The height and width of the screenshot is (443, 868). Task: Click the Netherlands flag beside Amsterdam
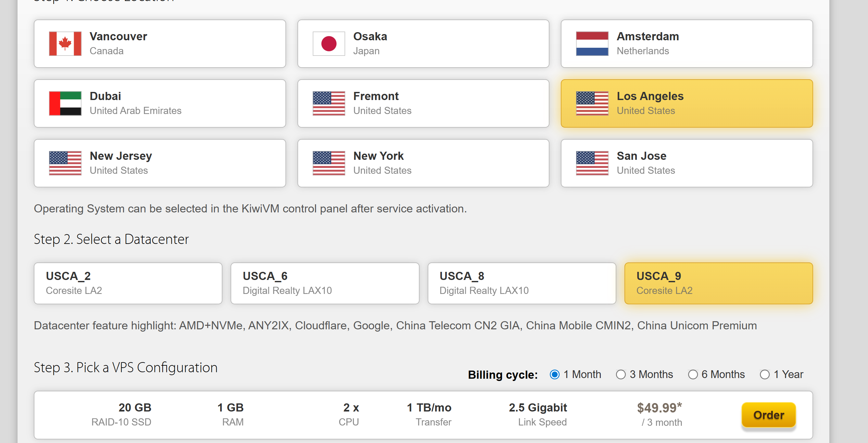coord(592,44)
